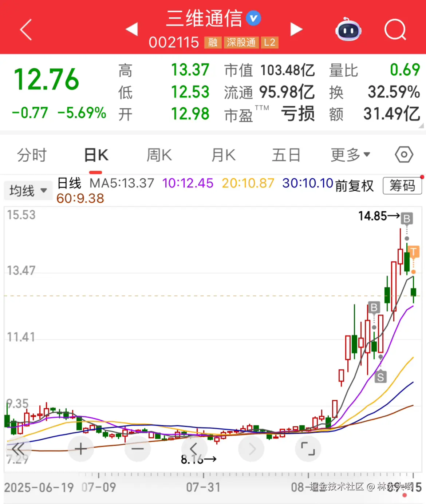Zoom in on chart with plus icon
Screen dimensions: 426x504
pyautogui.click(x=80, y=449)
